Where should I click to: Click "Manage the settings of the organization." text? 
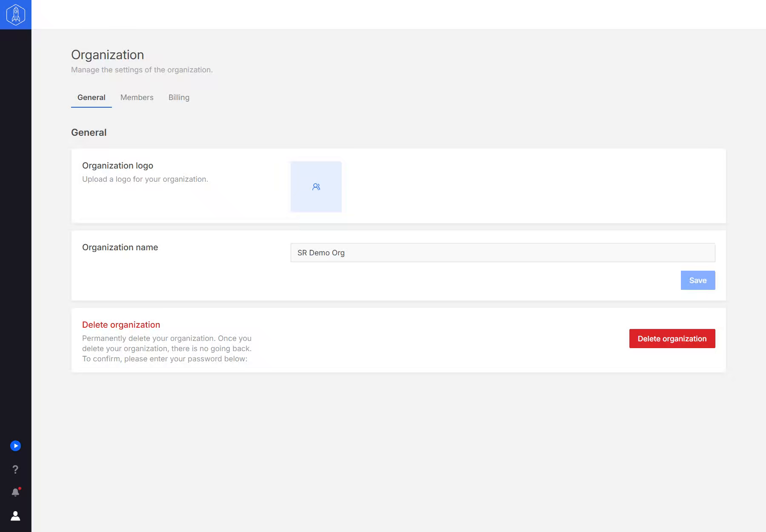[142, 70]
